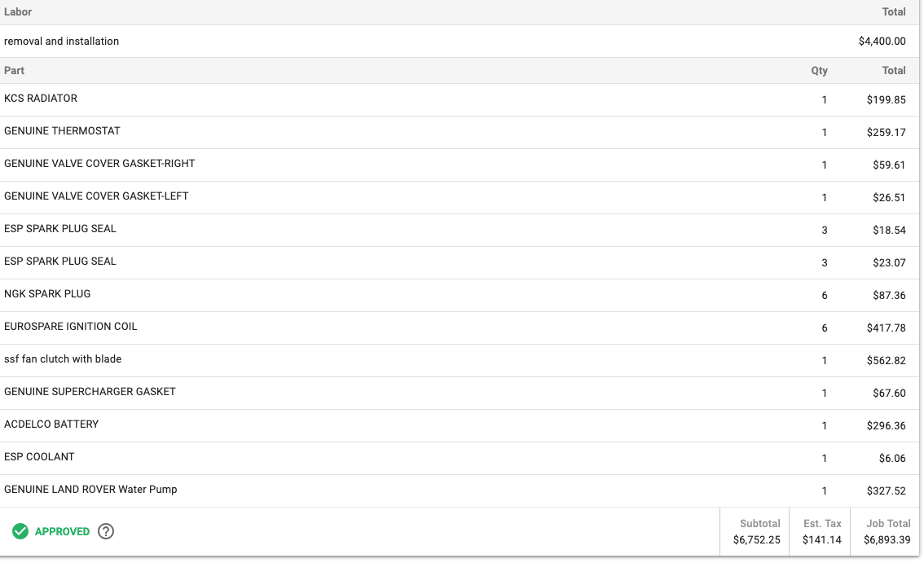Click GENUINE VALVE COVER GASKET-RIGHT entry
The height and width of the screenshot is (563, 924).
(x=99, y=164)
